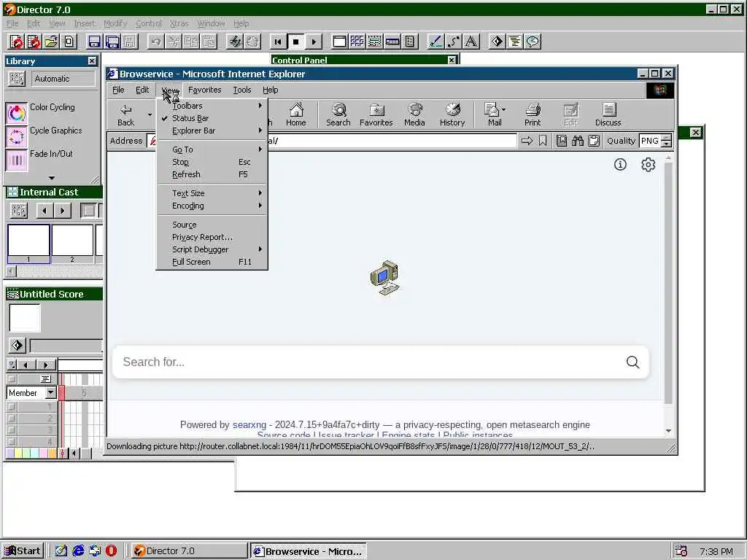The height and width of the screenshot is (560, 747).
Task: Open the Member display dropdown in Score
Action: (x=50, y=393)
